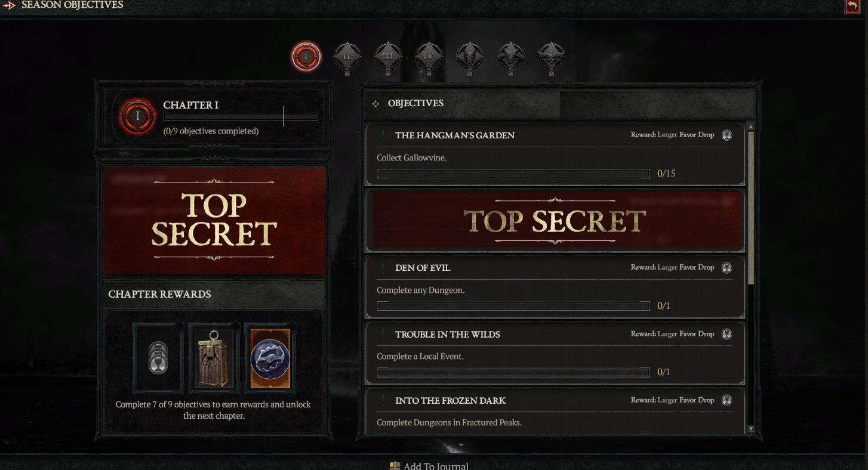868x470 pixels.
Task: Select the seventh chapter skull icon
Action: 551,57
